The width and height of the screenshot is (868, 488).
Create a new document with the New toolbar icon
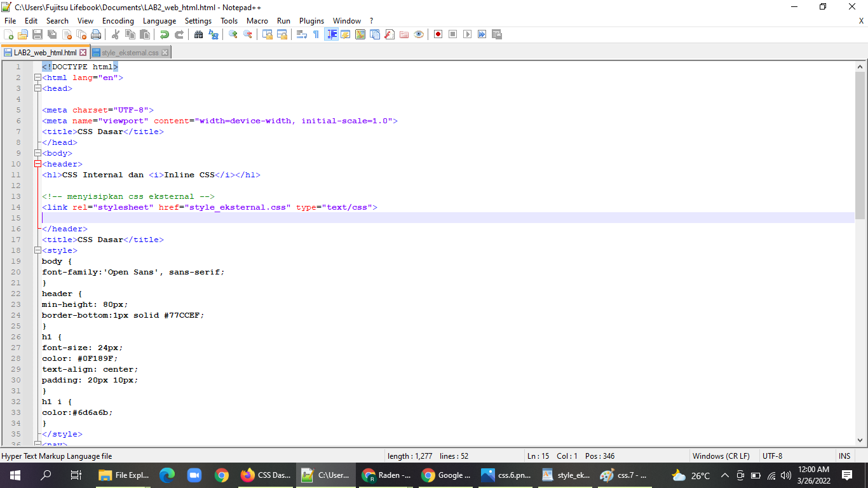click(9, 34)
